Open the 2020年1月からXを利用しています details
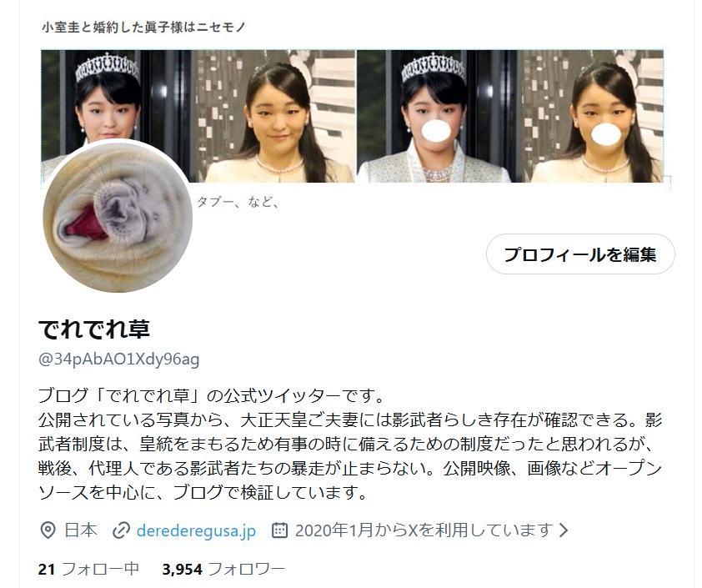702x588 pixels. (423, 530)
